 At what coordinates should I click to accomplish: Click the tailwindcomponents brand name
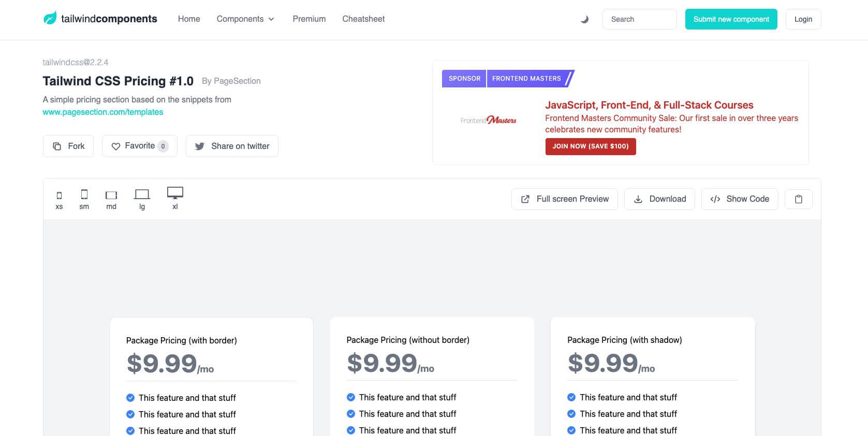point(109,19)
